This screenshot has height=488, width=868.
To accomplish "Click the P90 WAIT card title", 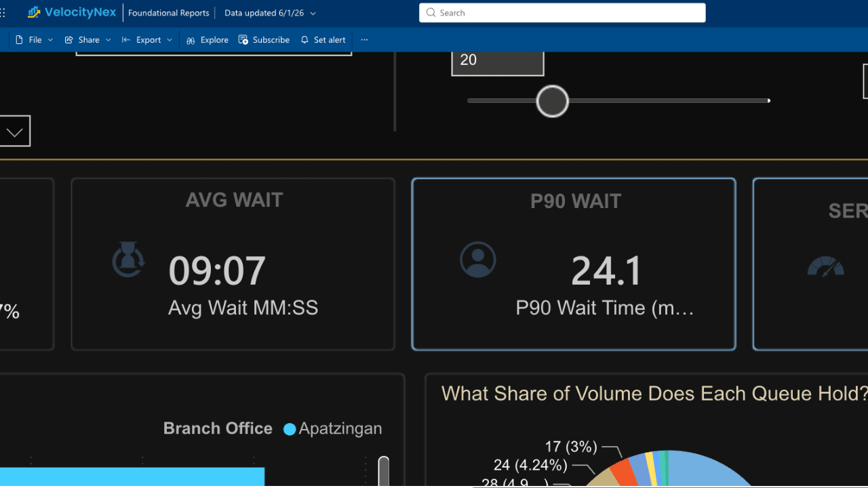I will (575, 201).
